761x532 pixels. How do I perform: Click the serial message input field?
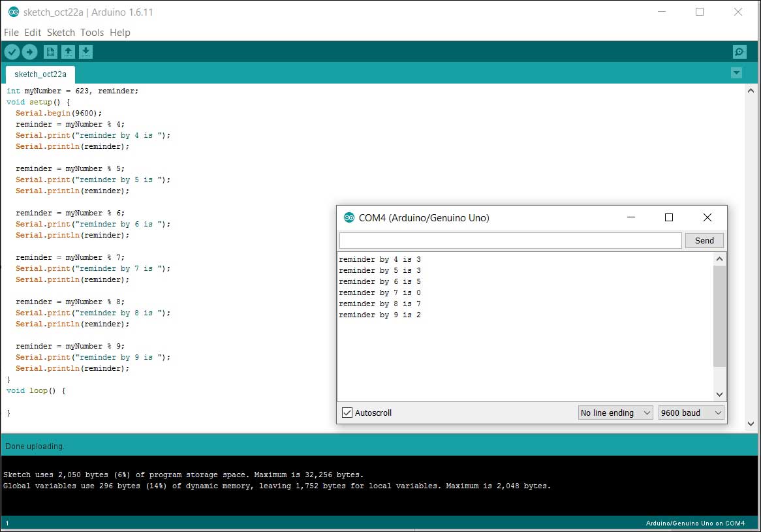(510, 240)
